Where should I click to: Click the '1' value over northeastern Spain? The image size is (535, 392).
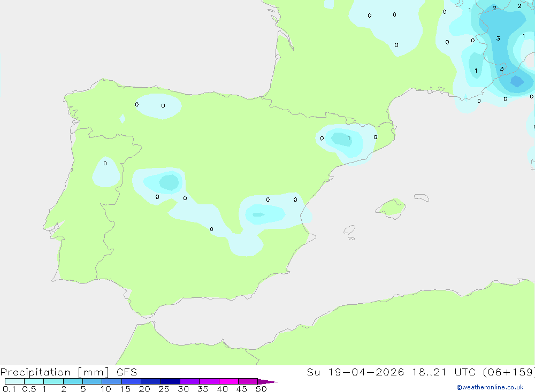348,138
